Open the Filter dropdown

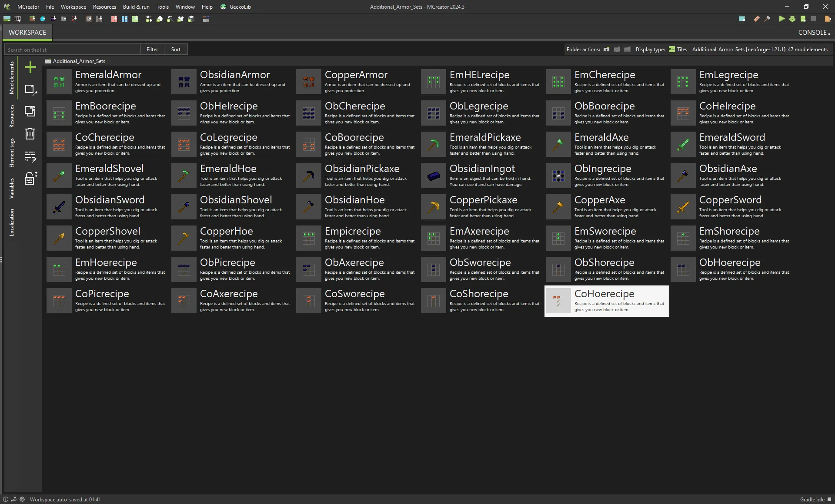point(152,49)
